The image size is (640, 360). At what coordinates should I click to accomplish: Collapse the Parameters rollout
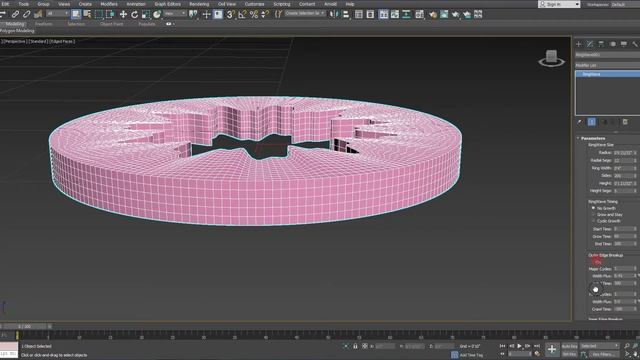pyautogui.click(x=593, y=138)
